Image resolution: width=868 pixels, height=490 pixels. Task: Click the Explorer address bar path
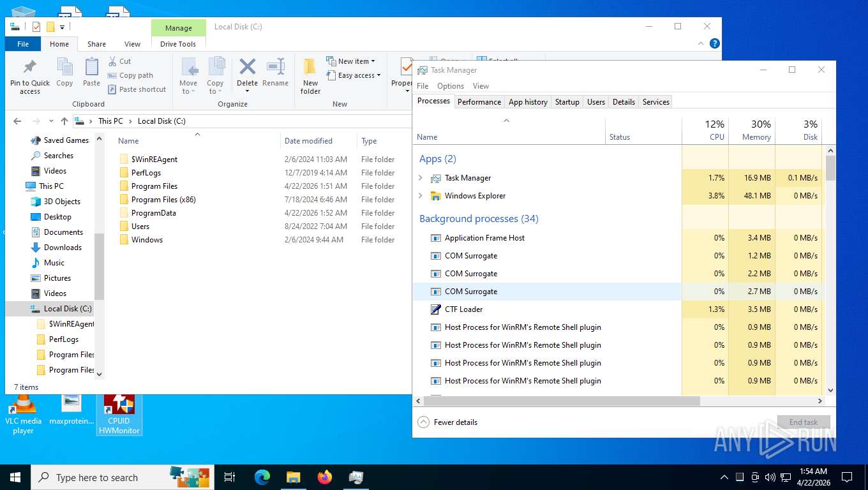tap(242, 121)
